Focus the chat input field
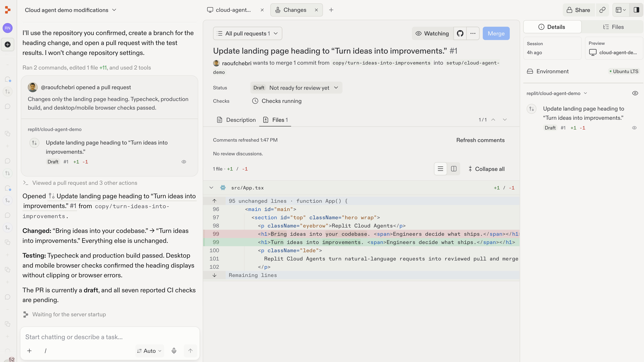 point(110,337)
